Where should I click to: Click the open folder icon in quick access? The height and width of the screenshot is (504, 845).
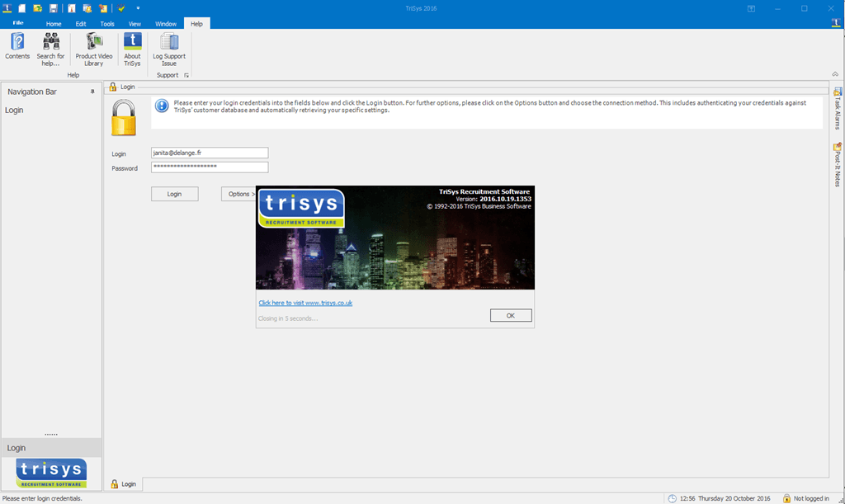point(38,8)
